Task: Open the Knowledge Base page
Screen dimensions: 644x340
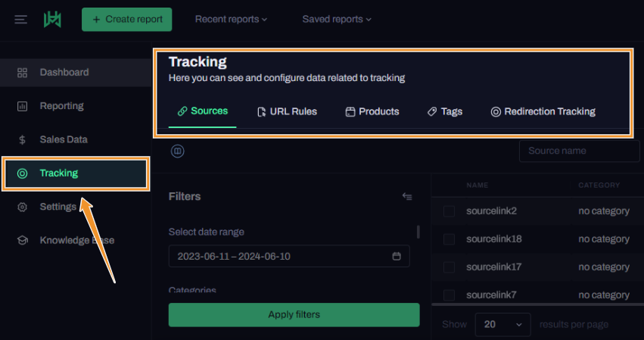Action: [x=76, y=240]
